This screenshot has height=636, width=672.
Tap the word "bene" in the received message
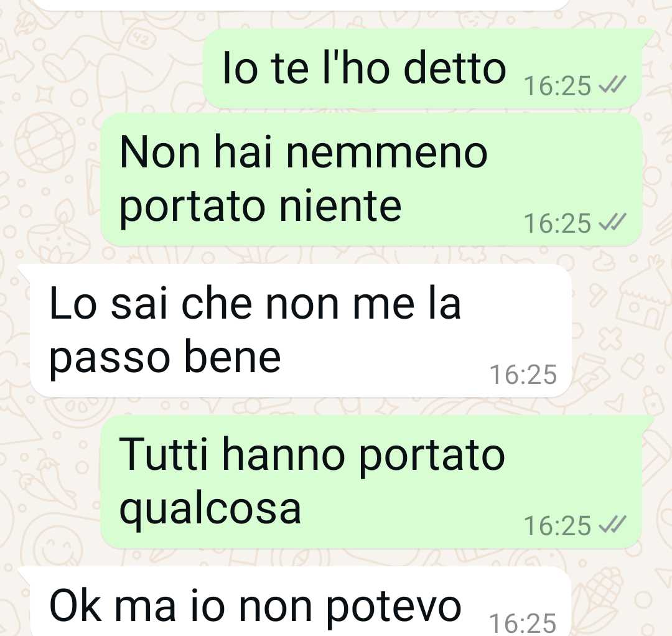(x=232, y=357)
